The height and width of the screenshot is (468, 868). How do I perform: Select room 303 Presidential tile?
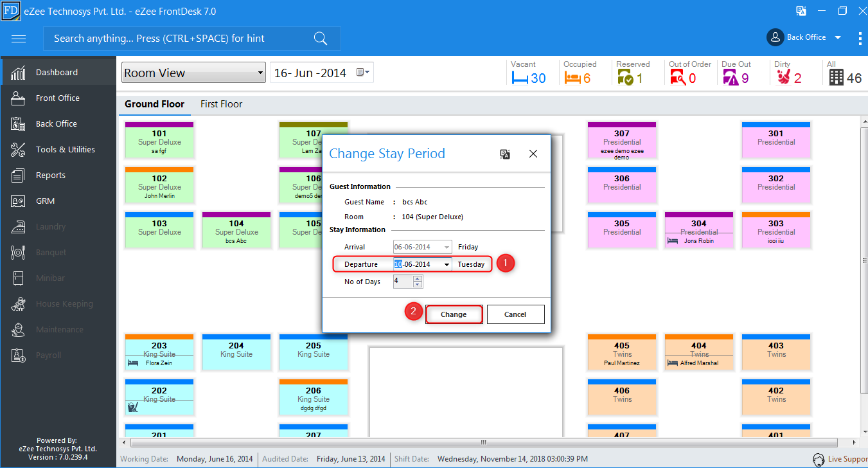(x=776, y=231)
